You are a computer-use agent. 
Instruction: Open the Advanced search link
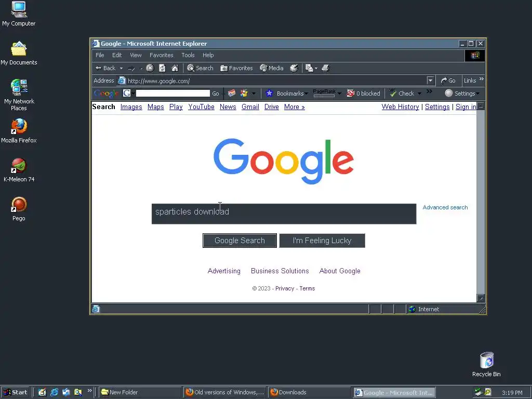point(445,207)
